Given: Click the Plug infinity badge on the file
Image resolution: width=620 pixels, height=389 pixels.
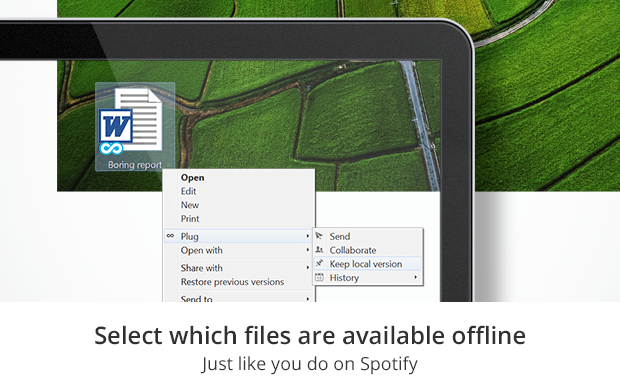Looking at the screenshot, I should click(x=111, y=149).
